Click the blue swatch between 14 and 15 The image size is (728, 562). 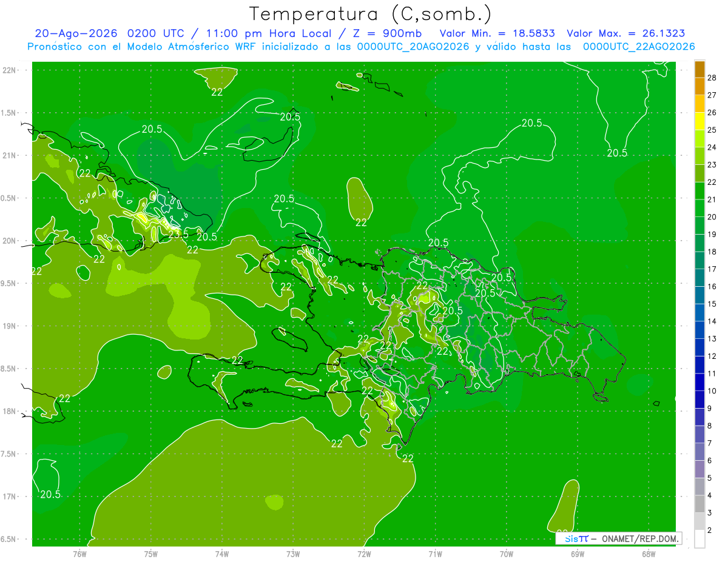(x=700, y=313)
